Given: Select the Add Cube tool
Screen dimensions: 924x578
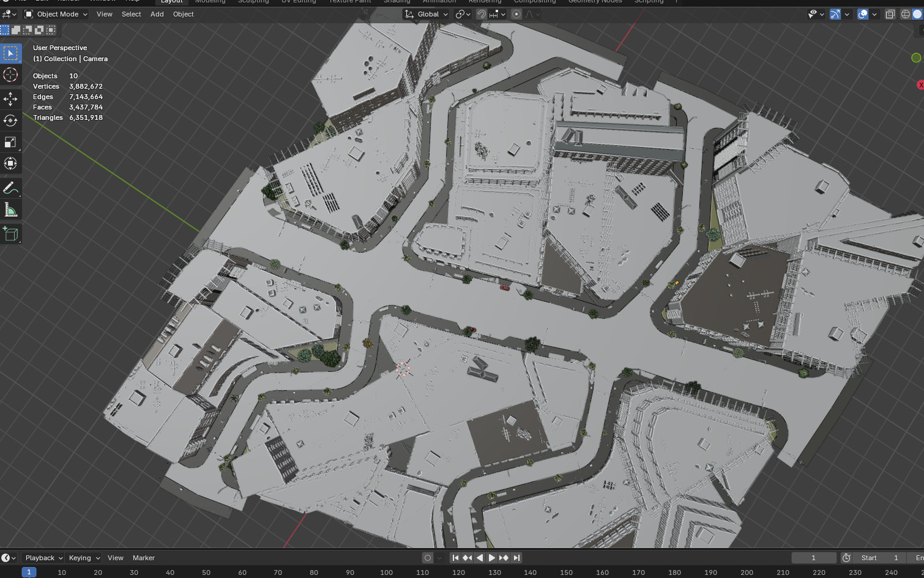Looking at the screenshot, I should point(10,234).
